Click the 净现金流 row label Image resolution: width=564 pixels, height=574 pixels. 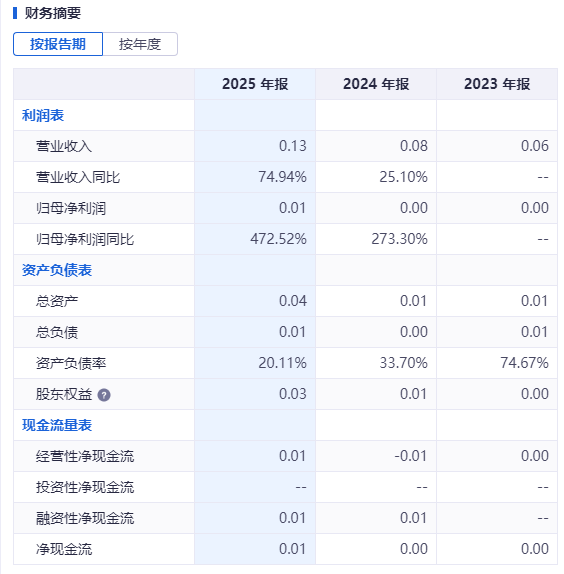pos(64,549)
